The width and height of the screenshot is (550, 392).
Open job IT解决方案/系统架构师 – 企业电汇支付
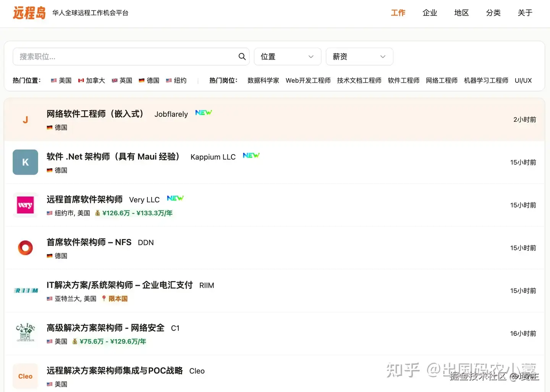[x=120, y=285]
